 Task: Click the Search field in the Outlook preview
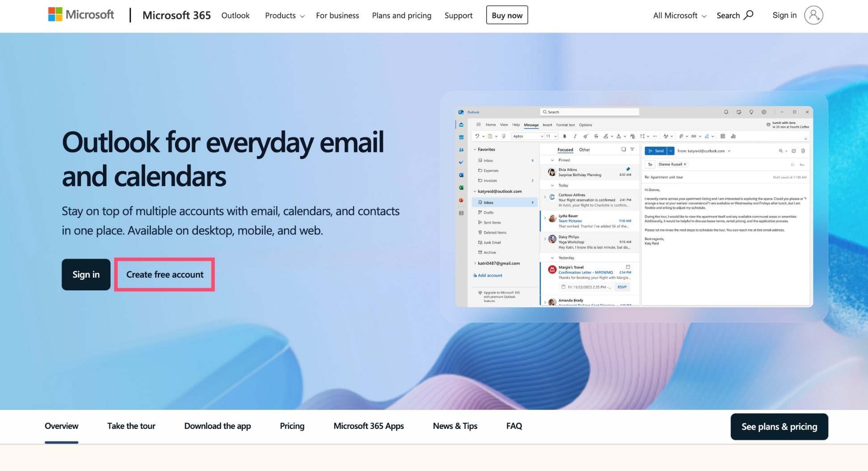[x=589, y=112]
